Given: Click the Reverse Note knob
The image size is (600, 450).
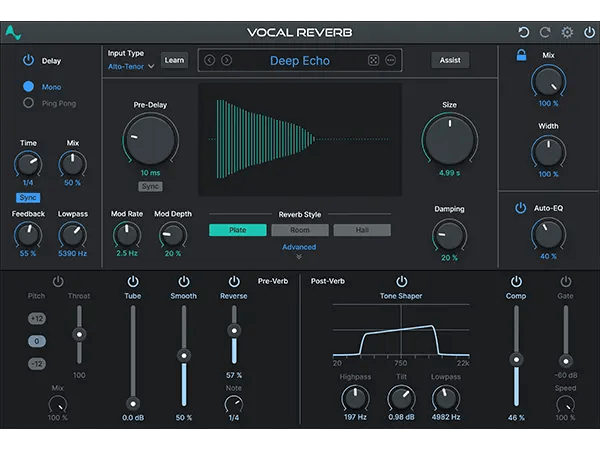Looking at the screenshot, I should (233, 404).
